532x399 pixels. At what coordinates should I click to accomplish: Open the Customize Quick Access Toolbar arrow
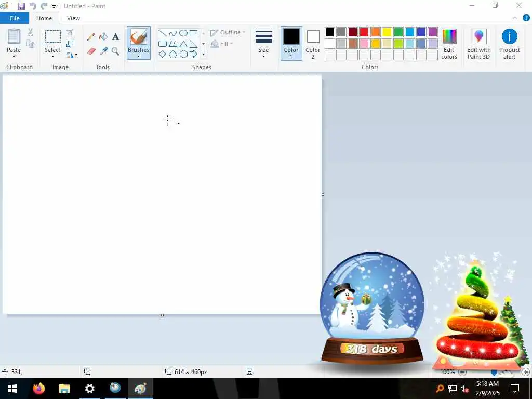(x=54, y=6)
